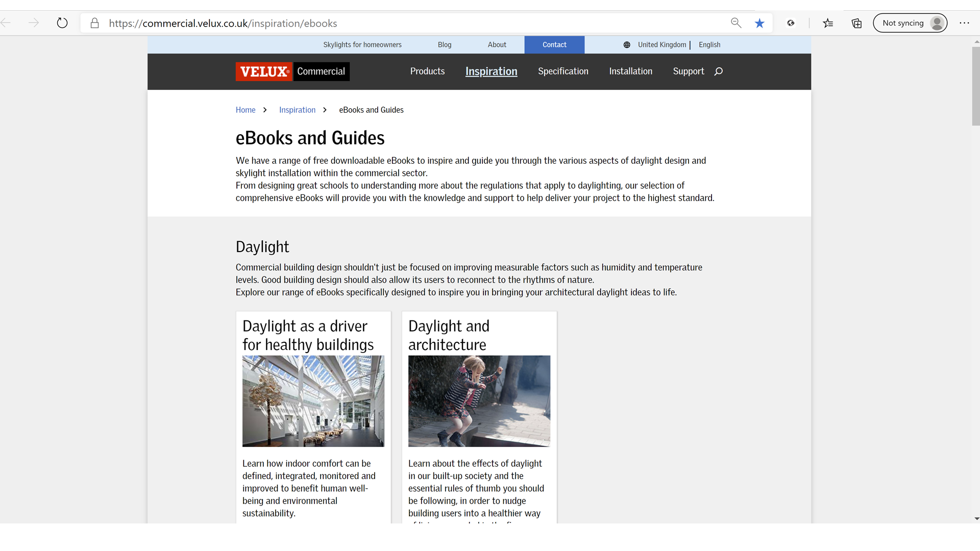980x551 pixels.
Task: Click the Daylight section heading
Action: click(x=262, y=247)
